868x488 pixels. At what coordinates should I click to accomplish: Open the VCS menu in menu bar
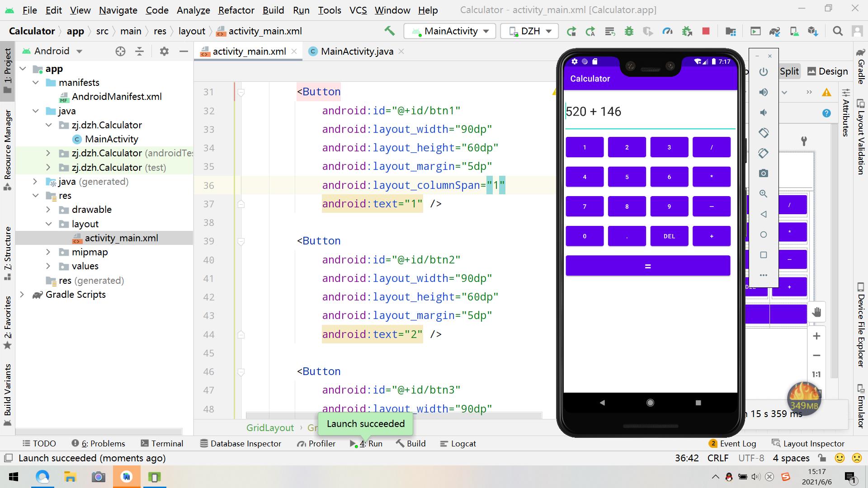click(x=356, y=10)
